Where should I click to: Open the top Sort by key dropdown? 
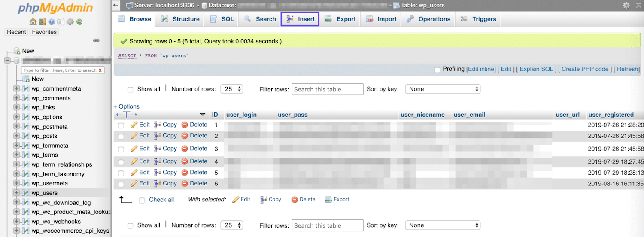[442, 89]
